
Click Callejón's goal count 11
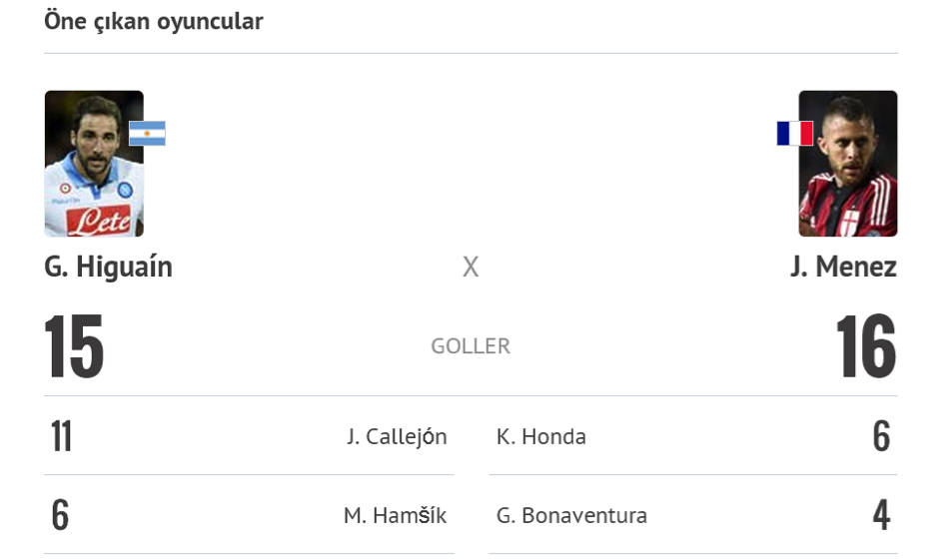[62, 436]
